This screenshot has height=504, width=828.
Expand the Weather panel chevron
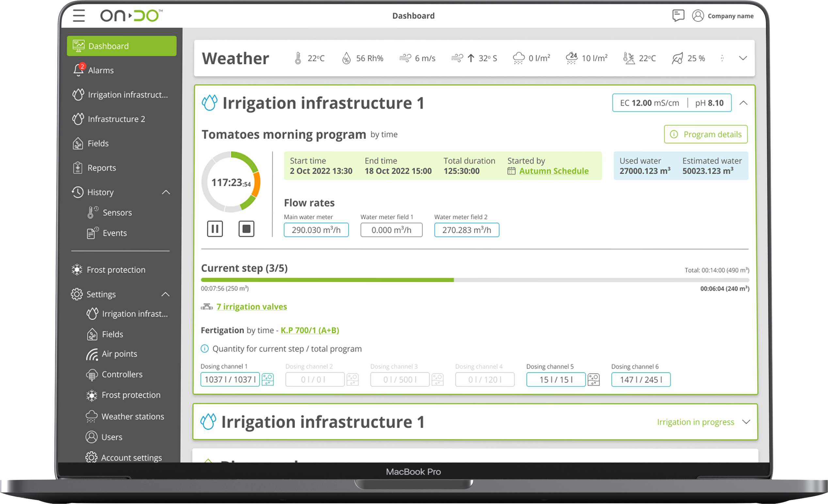(x=743, y=58)
